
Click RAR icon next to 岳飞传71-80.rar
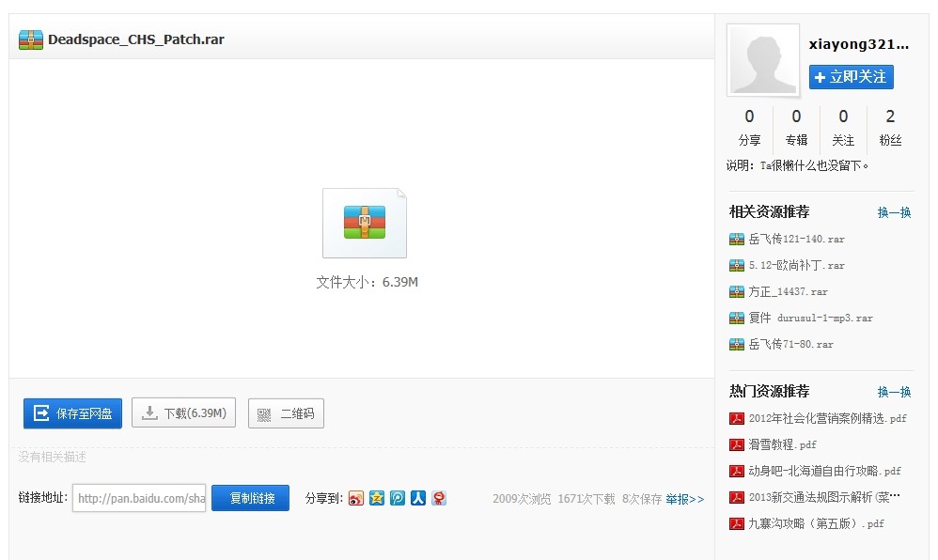(737, 345)
